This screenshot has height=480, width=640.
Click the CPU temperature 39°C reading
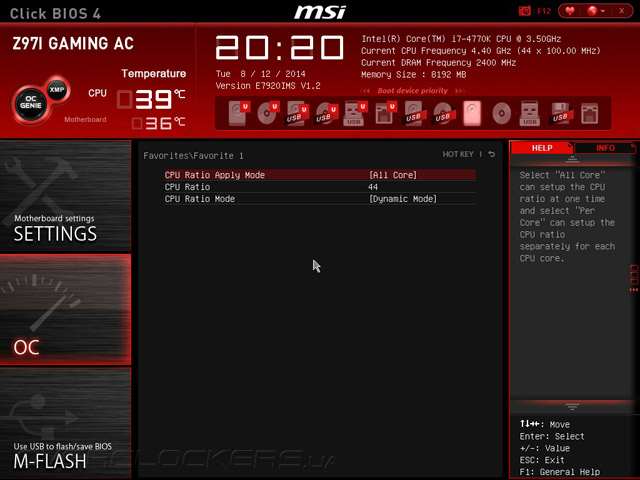(152, 99)
